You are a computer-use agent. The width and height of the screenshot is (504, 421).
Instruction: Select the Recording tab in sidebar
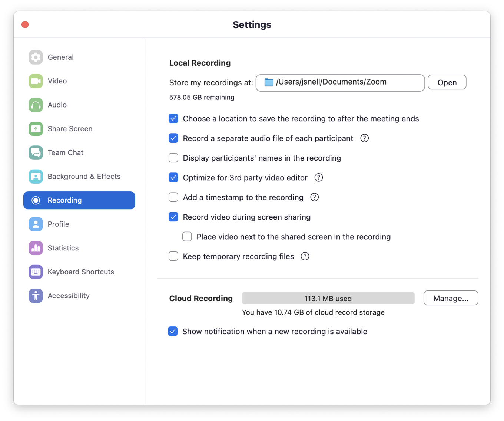(x=79, y=200)
